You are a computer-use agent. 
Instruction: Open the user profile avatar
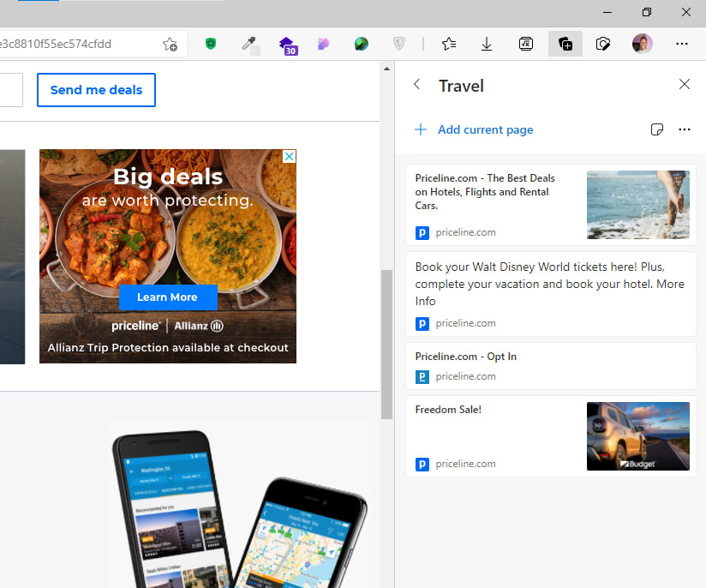(642, 44)
